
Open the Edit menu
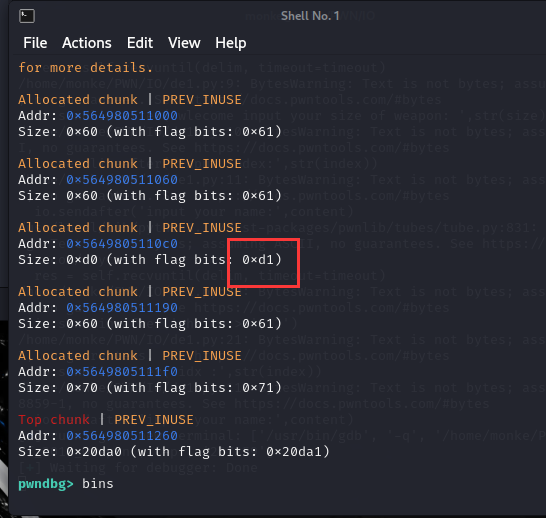click(140, 43)
